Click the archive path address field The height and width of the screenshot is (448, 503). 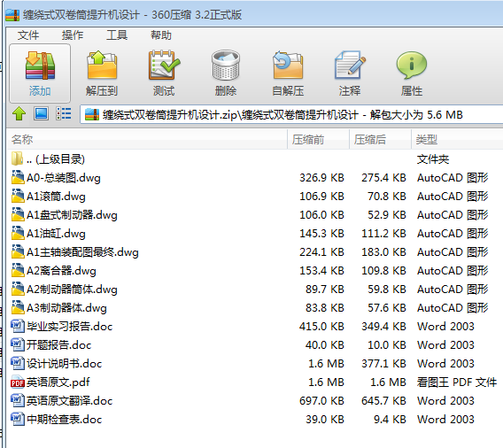291,114
